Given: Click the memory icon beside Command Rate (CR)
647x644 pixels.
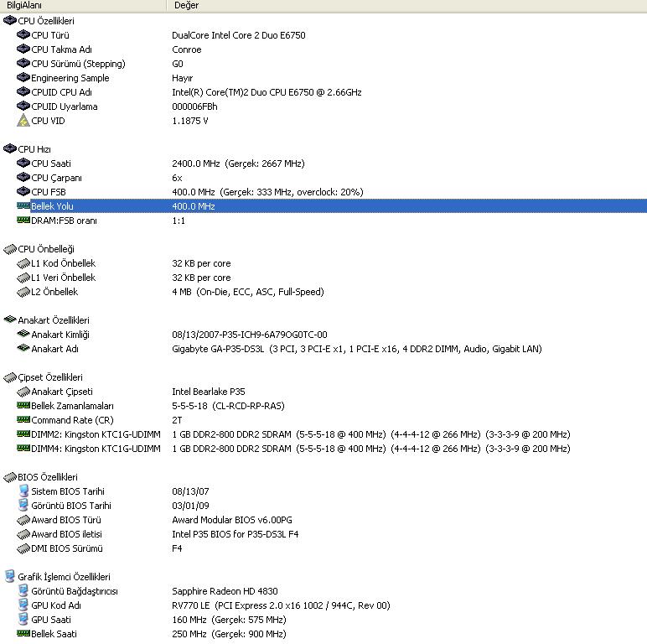Looking at the screenshot, I should [23, 420].
